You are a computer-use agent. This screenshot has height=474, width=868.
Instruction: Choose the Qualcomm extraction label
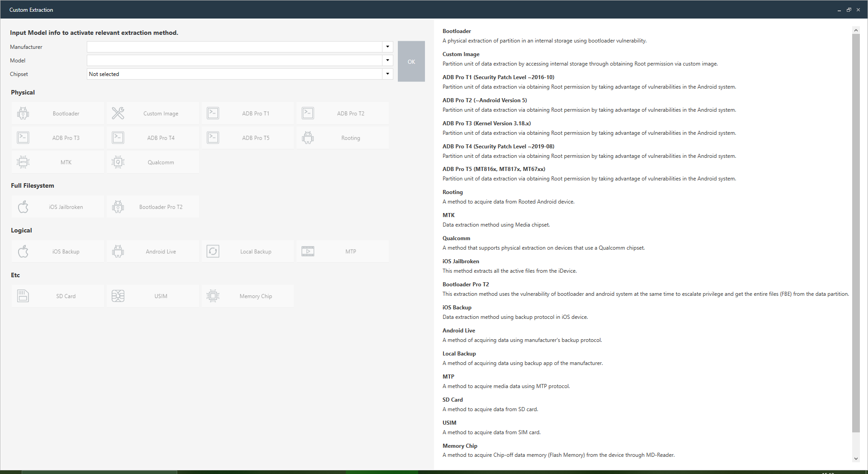[x=161, y=162]
